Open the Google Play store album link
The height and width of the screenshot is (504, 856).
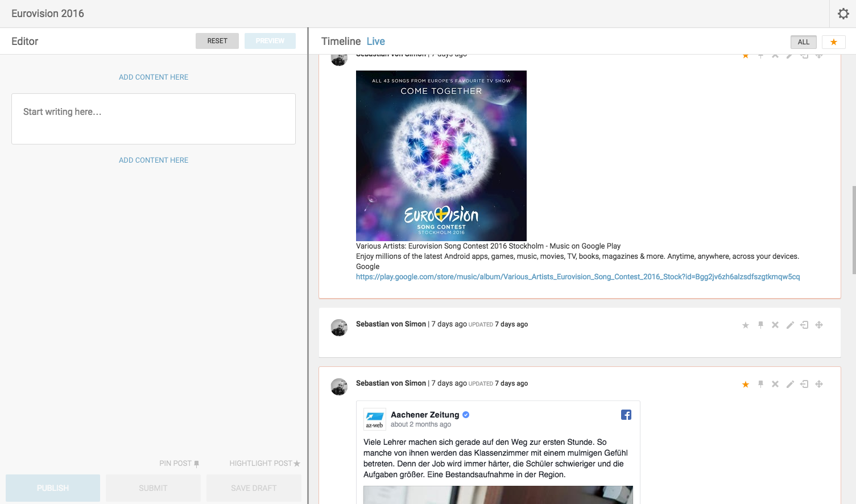(x=578, y=277)
